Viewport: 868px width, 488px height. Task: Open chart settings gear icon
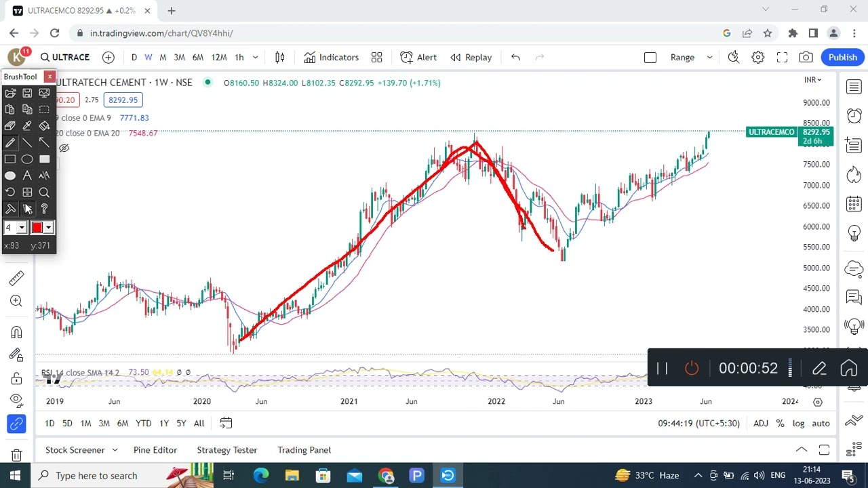pyautogui.click(x=758, y=58)
